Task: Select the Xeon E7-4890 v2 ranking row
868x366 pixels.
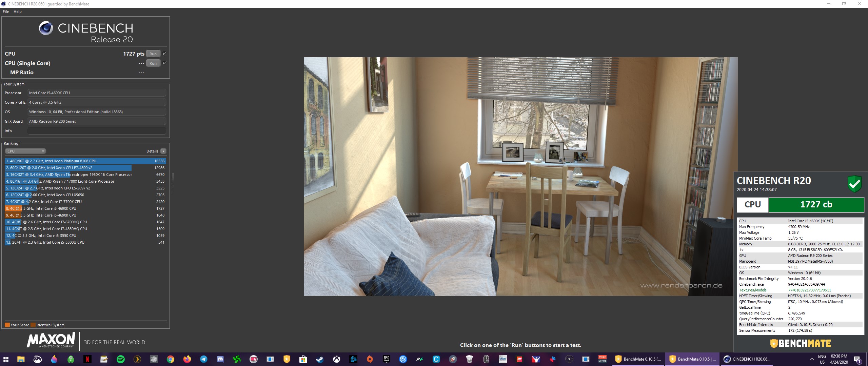Action: pyautogui.click(x=85, y=168)
